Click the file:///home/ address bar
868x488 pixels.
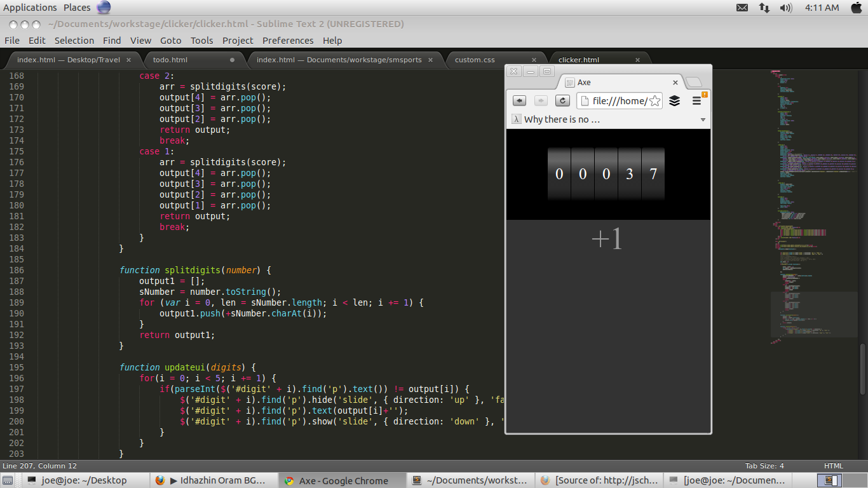620,101
